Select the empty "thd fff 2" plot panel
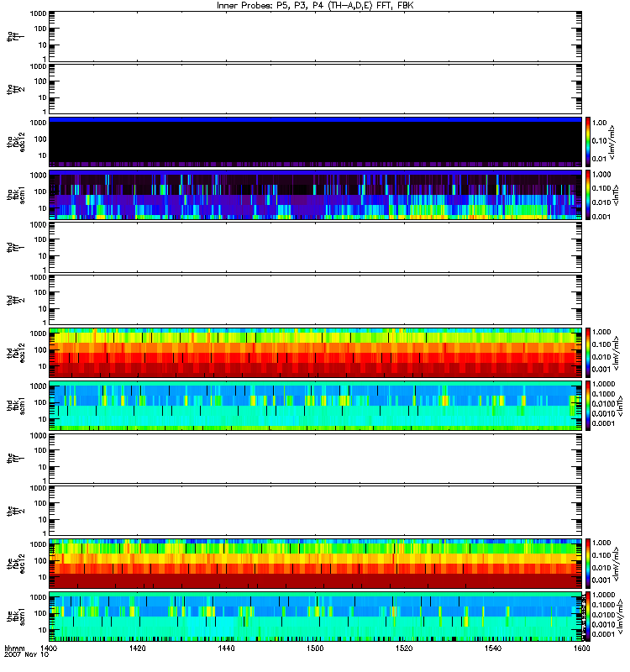Image resolution: width=630 pixels, height=672 pixels. (316, 300)
